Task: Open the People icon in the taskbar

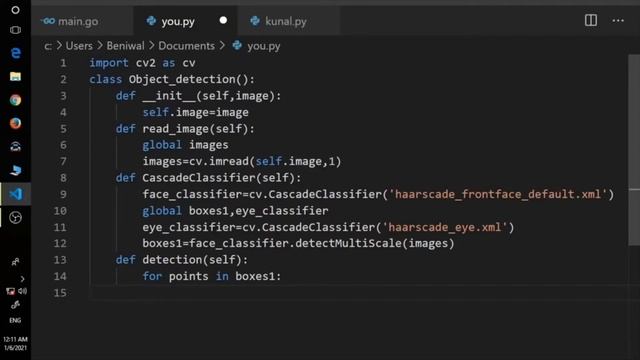Action: (x=15, y=262)
